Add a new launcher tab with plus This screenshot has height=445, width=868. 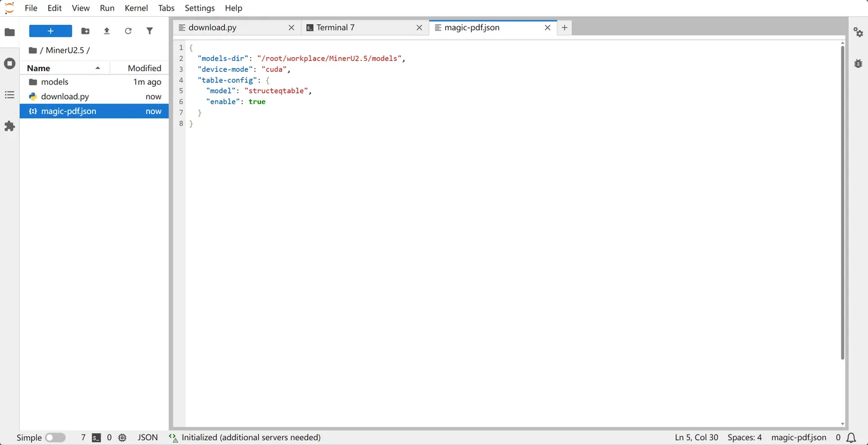[x=564, y=27]
